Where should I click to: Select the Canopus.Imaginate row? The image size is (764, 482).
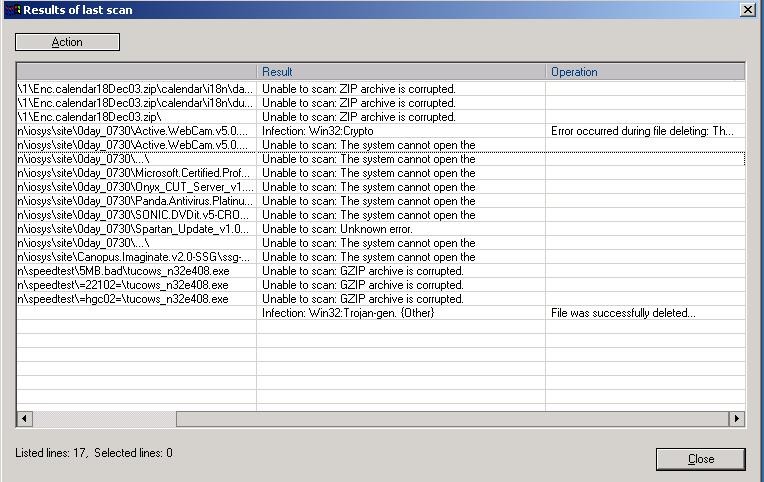[136, 257]
